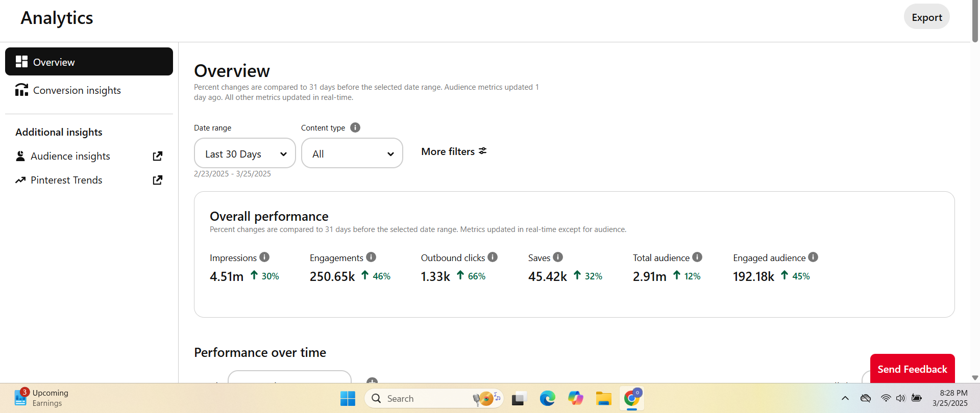The width and height of the screenshot is (980, 413).
Task: Select the Overview sidebar item
Action: 89,62
